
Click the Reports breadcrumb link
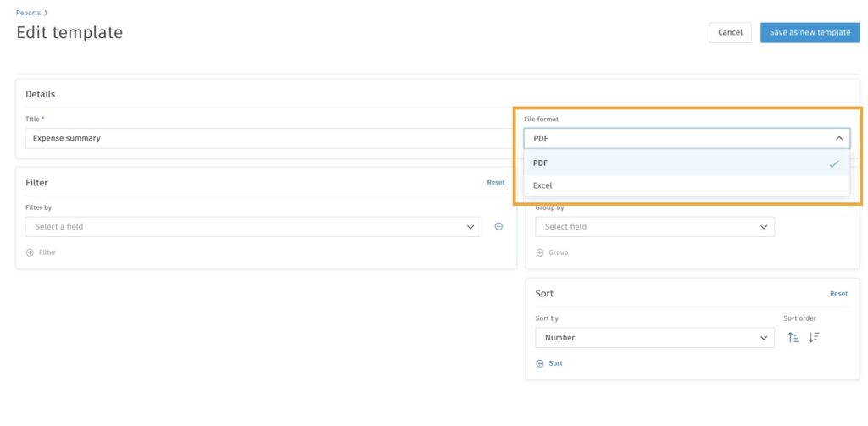pyautogui.click(x=29, y=12)
